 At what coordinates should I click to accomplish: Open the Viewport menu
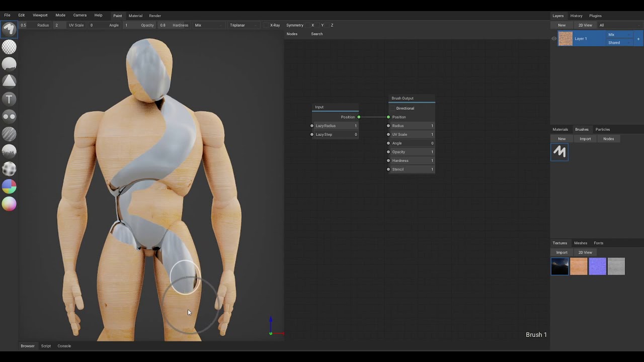pos(40,16)
